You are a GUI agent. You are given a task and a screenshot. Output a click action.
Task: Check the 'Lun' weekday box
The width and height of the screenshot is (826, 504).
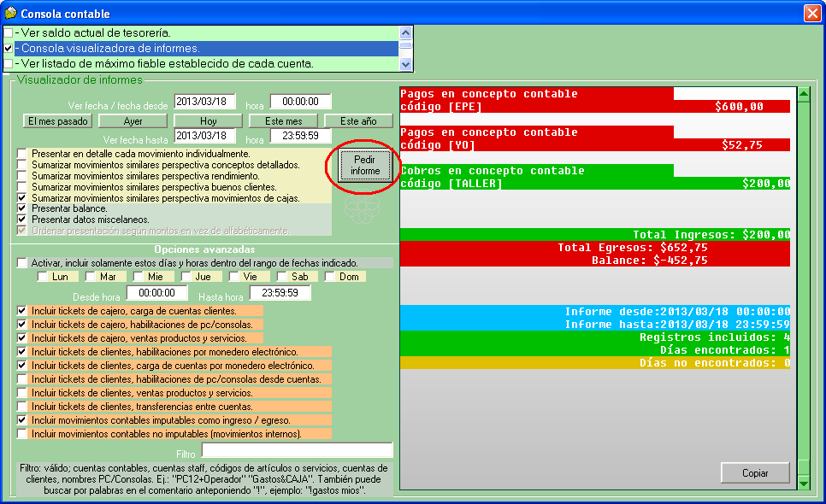[x=42, y=277]
